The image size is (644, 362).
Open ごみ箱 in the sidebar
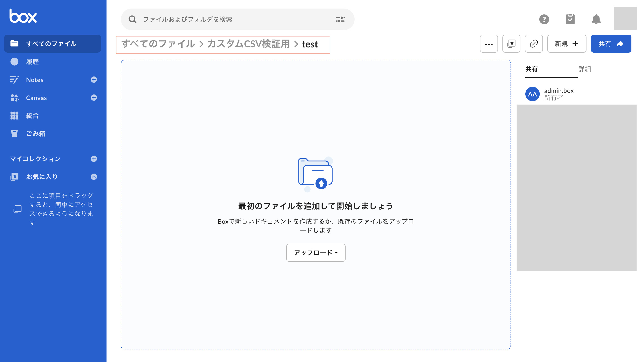pyautogui.click(x=36, y=134)
